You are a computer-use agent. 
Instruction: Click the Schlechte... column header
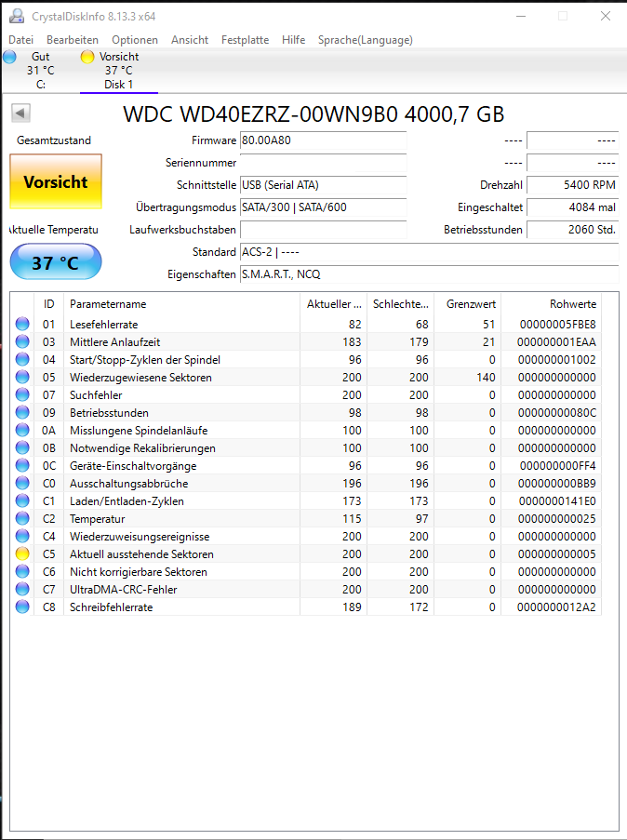tap(400, 304)
